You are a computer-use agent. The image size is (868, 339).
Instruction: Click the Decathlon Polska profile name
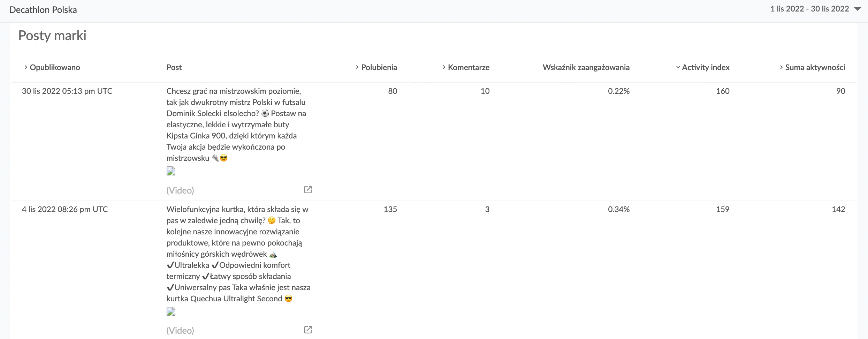click(43, 10)
